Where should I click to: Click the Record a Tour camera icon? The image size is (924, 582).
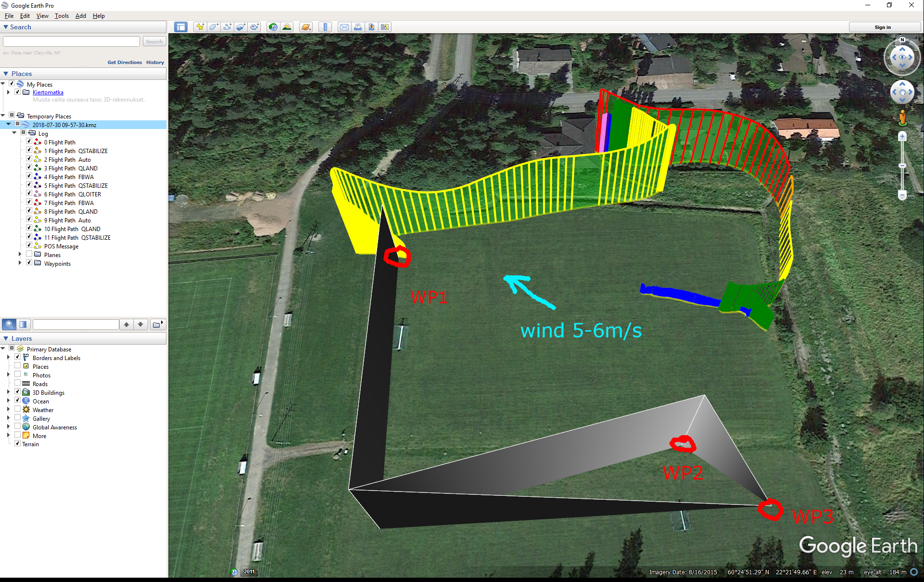pos(254,27)
